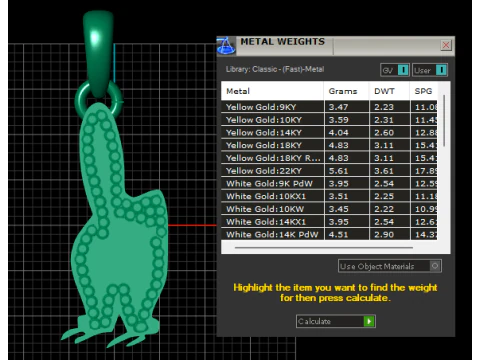
Task: Select the White Gold:14K PdW row
Action: pyautogui.click(x=329, y=234)
